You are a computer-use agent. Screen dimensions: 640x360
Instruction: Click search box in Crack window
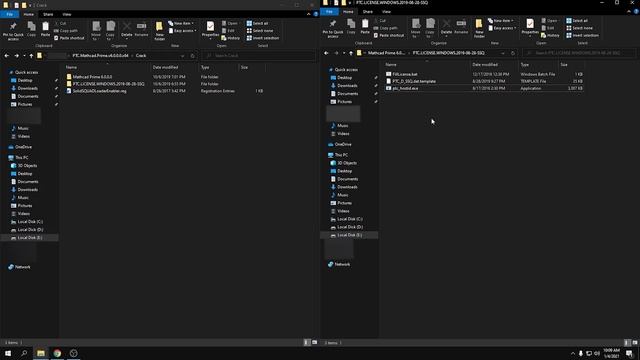[259, 56]
